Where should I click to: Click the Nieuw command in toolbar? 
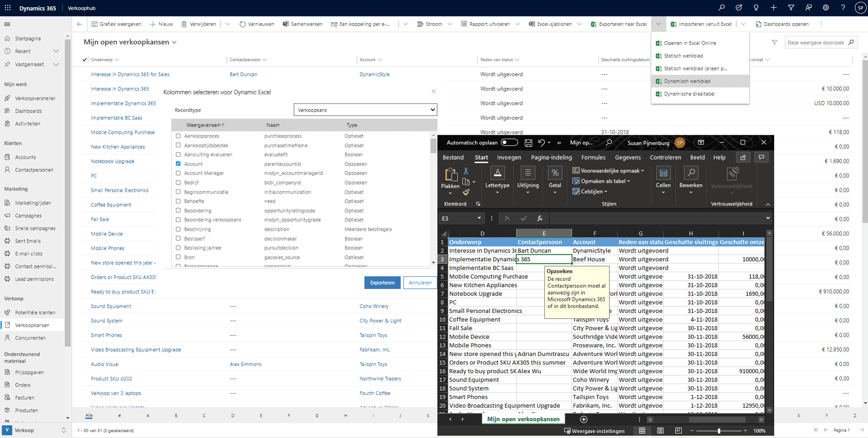click(x=161, y=24)
